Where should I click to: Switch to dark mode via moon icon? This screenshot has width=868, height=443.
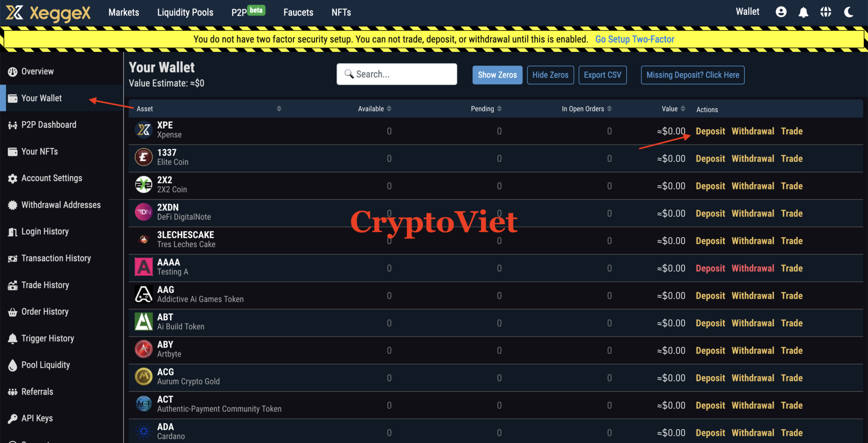tap(849, 13)
